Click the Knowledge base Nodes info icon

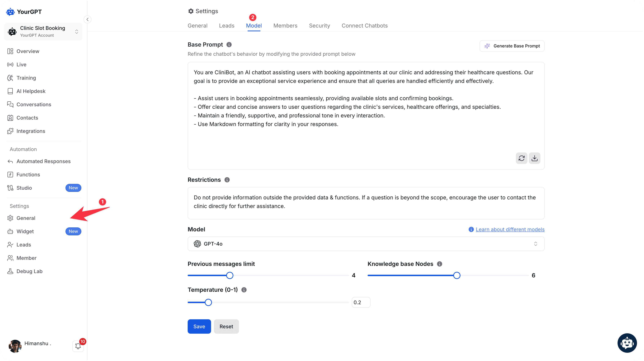pos(440,264)
